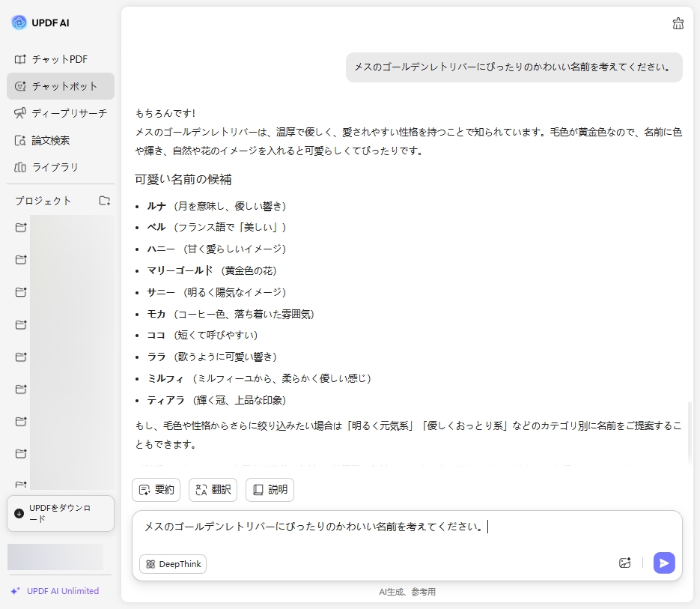Open 論文検索 in the sidebar
This screenshot has height=609, width=700.
[61, 140]
